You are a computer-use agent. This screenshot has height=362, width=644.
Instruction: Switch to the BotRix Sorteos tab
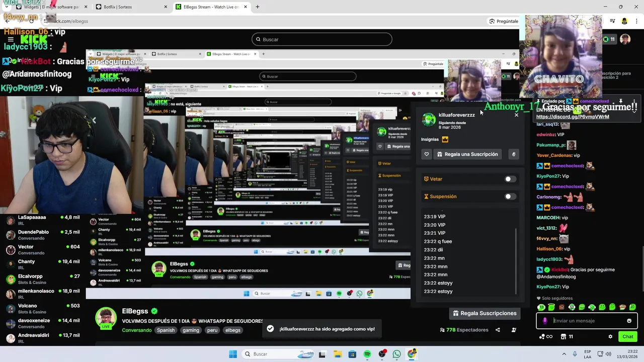(131, 7)
